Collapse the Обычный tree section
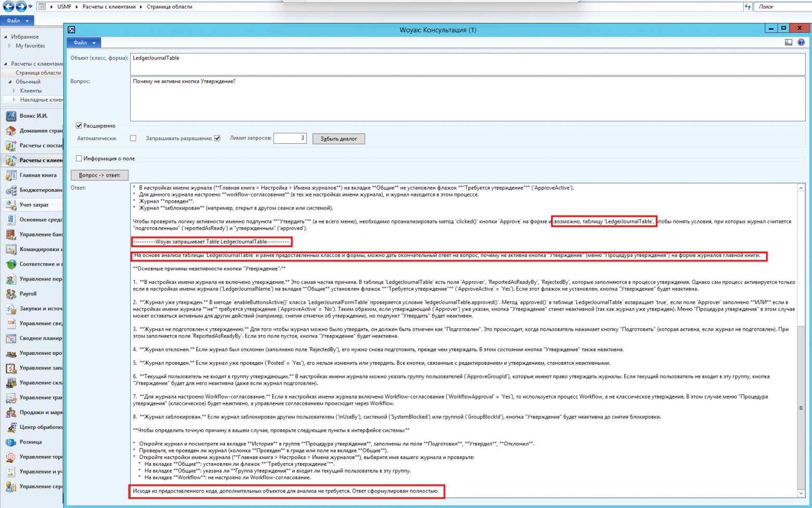 [9, 82]
